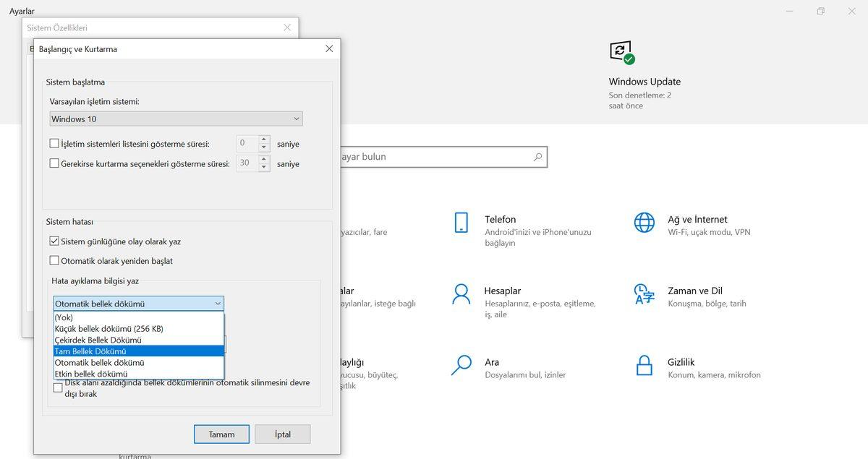Increase the recovery options time spinner

pyautogui.click(x=264, y=160)
